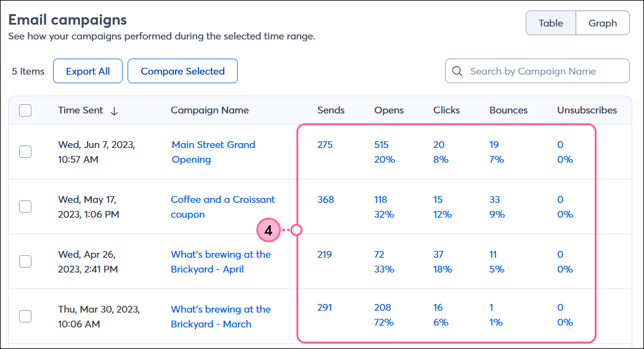Click the 33 bounces value

[x=494, y=199]
